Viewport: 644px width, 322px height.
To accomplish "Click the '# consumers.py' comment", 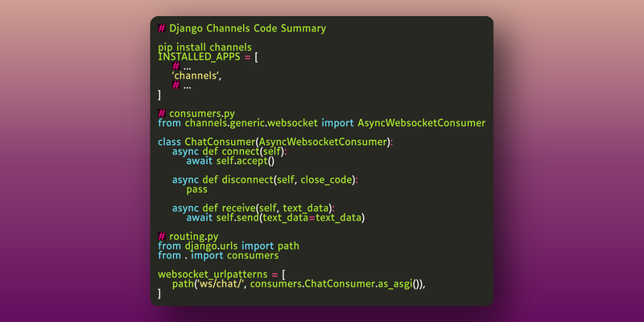I will pyautogui.click(x=196, y=114).
